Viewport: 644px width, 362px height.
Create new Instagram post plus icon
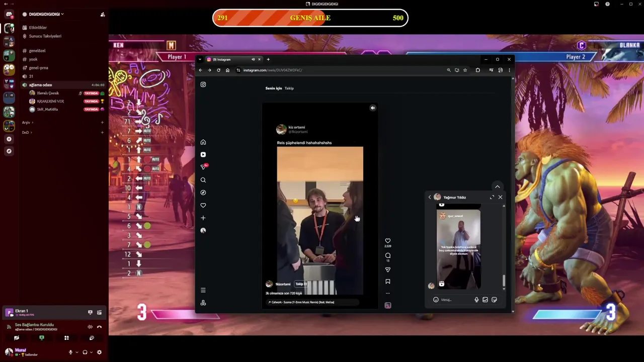click(x=203, y=218)
